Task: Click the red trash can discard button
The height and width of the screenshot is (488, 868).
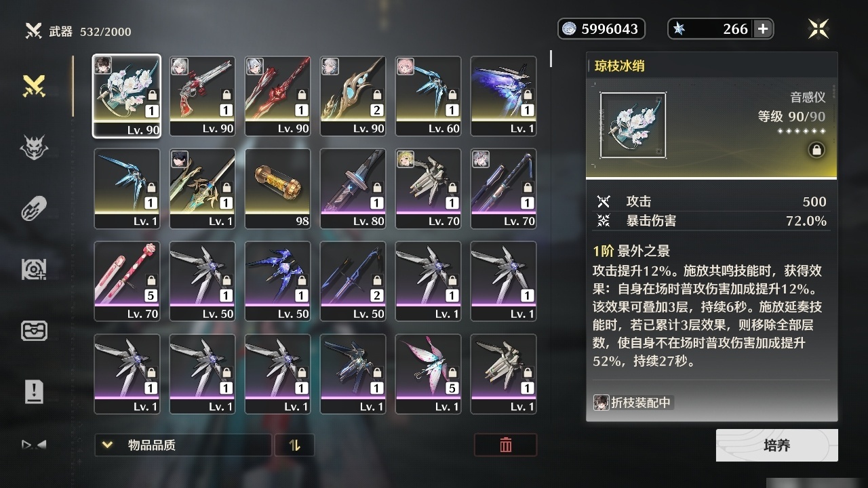Action: (505, 445)
